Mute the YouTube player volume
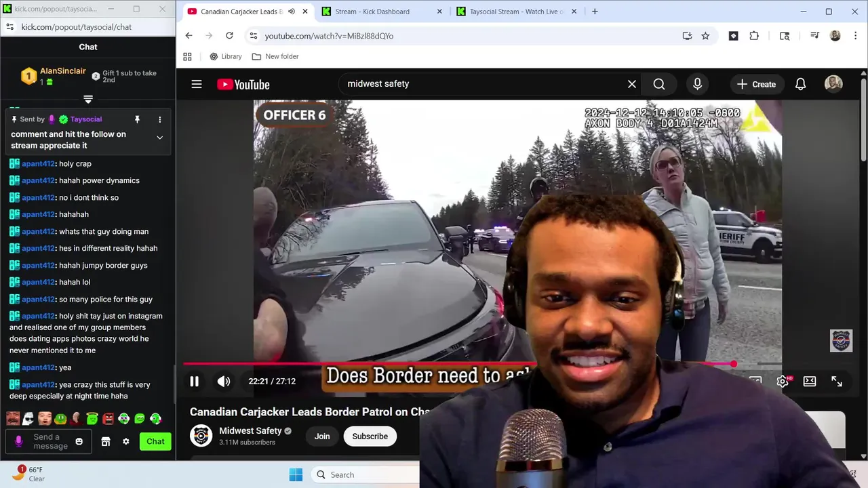 coord(224,382)
